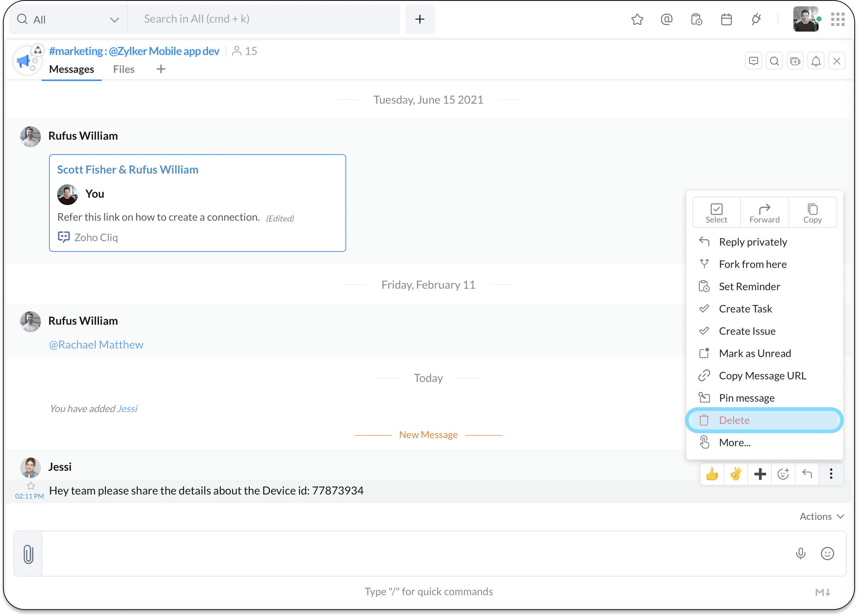858x616 pixels.
Task: Open More... submenu in context menu
Action: 734,442
